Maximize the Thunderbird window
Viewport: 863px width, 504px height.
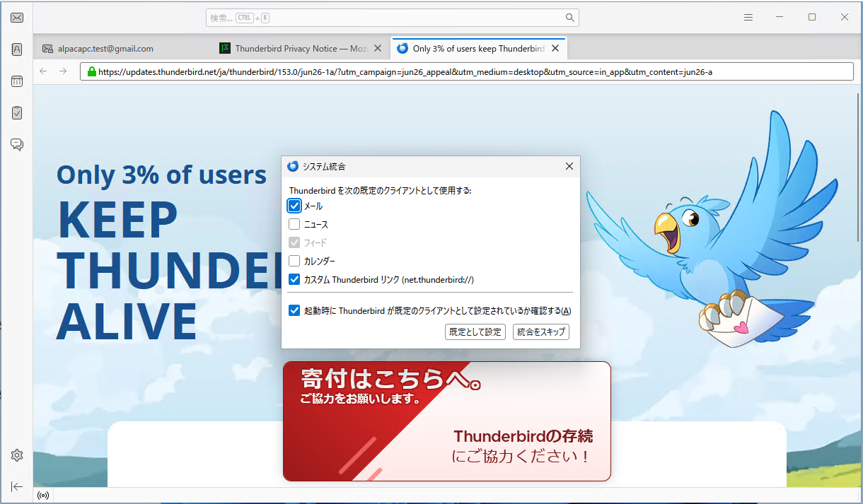[812, 18]
